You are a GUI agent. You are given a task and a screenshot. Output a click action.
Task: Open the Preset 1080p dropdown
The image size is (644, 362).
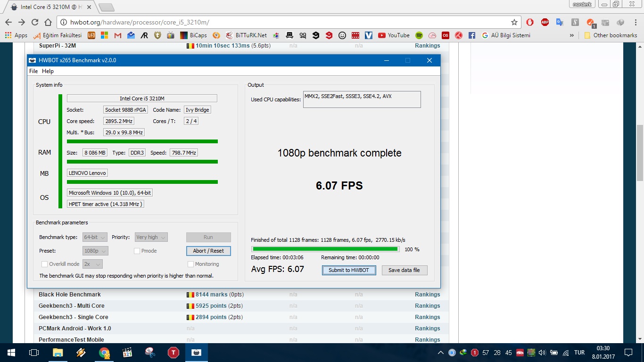point(95,251)
